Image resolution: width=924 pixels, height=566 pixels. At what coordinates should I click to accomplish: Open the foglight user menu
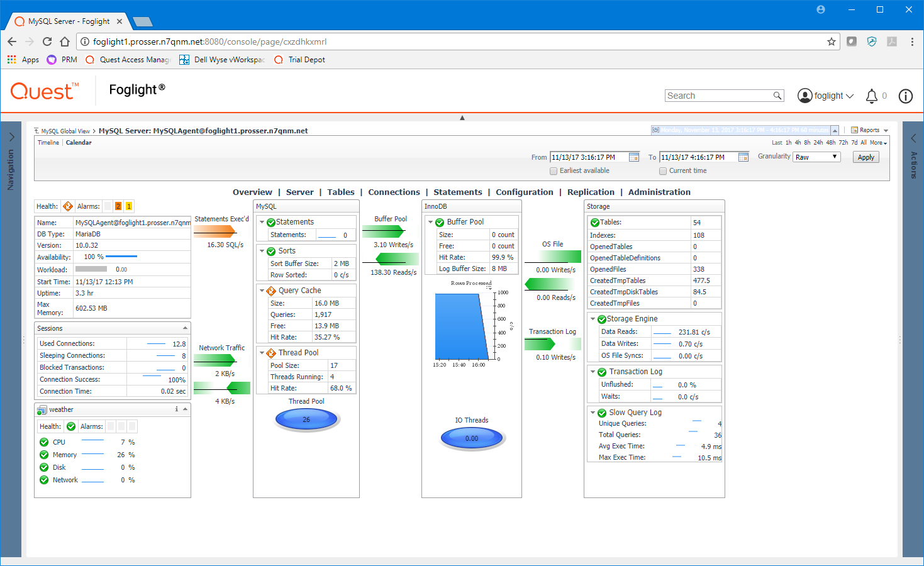coord(825,96)
